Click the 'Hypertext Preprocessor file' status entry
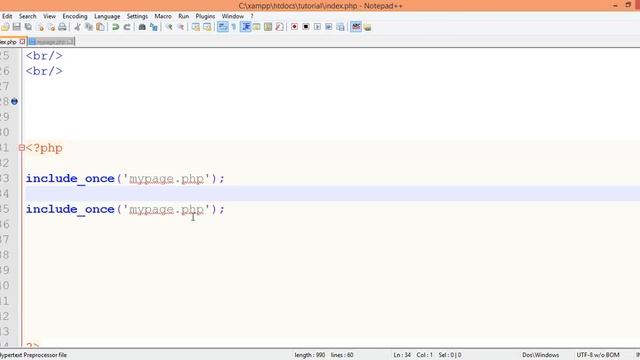The height and width of the screenshot is (360, 640). pyautogui.click(x=33, y=355)
